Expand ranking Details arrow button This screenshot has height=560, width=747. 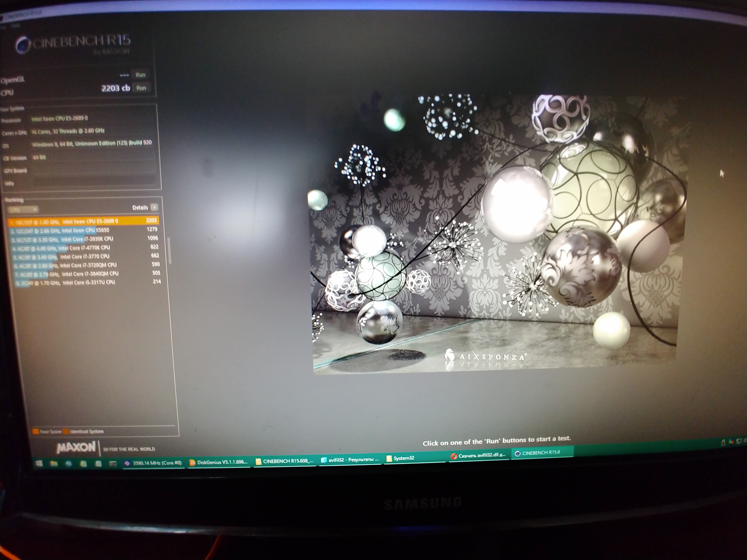coord(154,207)
